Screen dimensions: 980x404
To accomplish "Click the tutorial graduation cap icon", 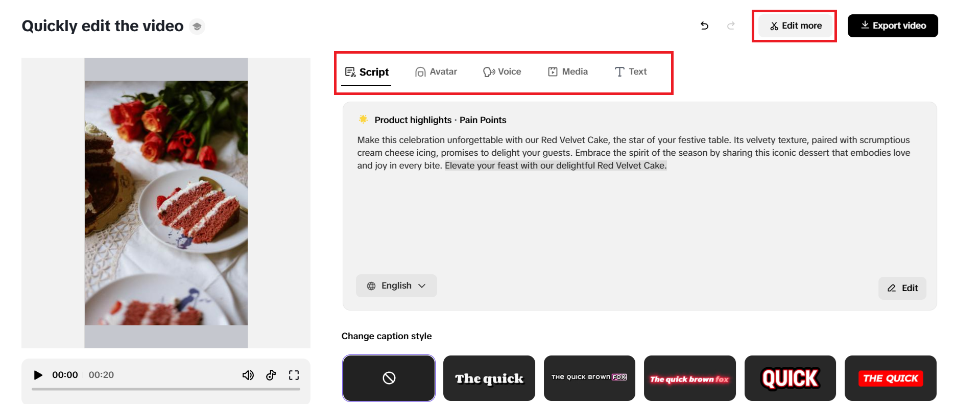I will pos(197,26).
